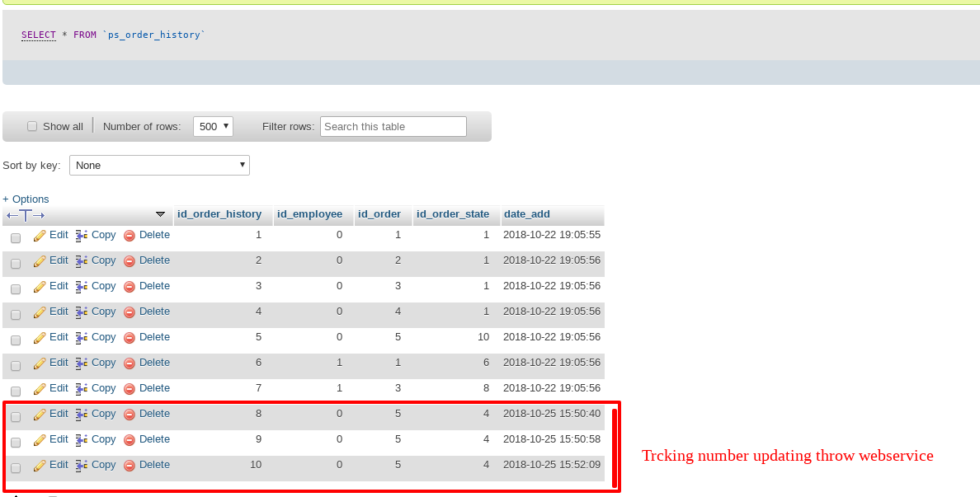Click the full texts toggle arrows icon

click(26, 215)
